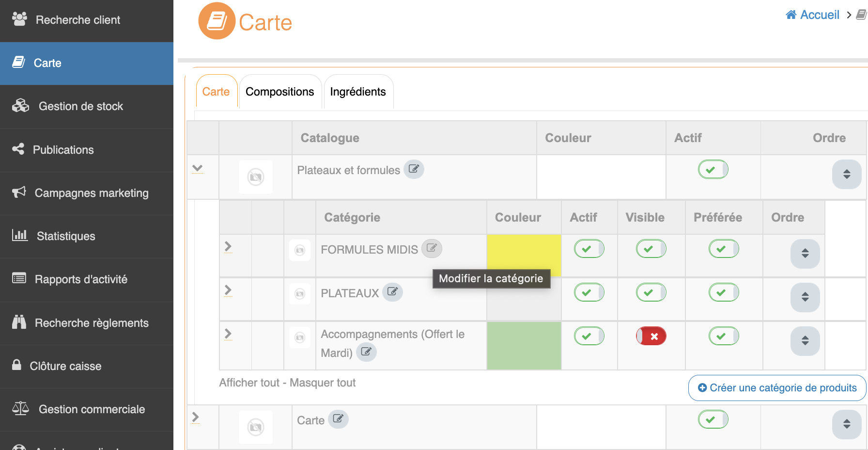The image size is (868, 450).
Task: Toggle Actif switch for Plateaux et formules
Action: [713, 170]
